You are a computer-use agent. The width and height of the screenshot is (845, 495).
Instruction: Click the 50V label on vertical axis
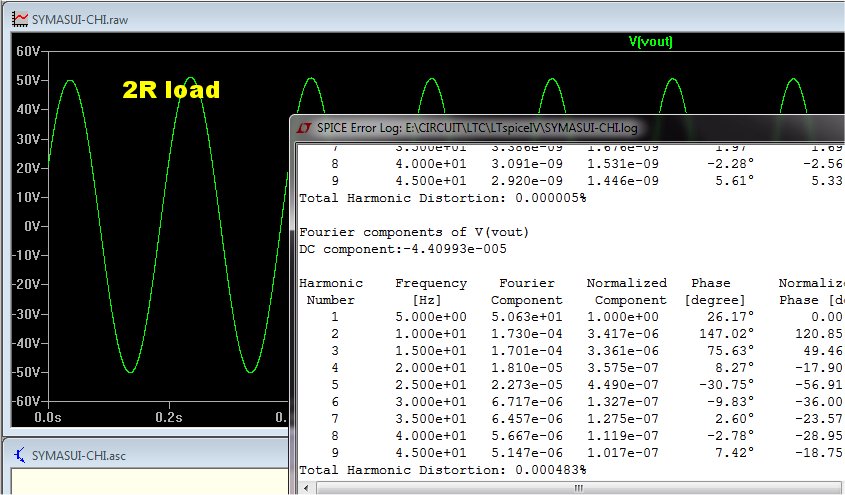[x=29, y=80]
